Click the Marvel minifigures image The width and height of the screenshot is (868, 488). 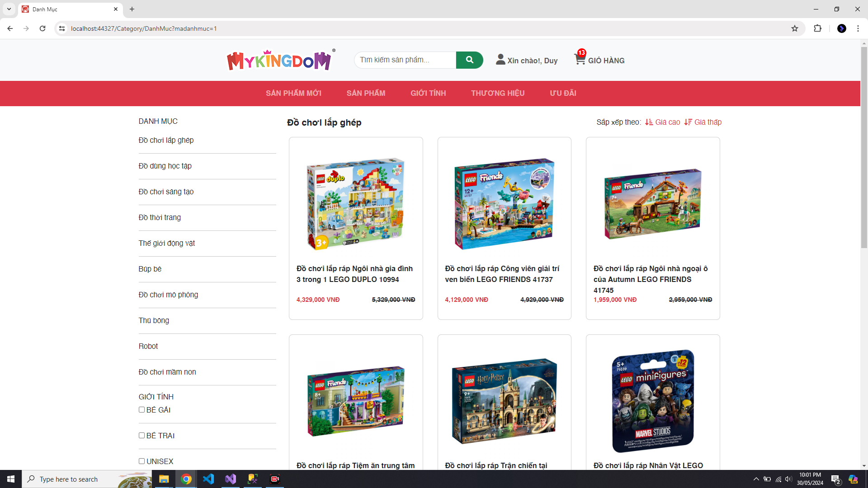(x=653, y=401)
